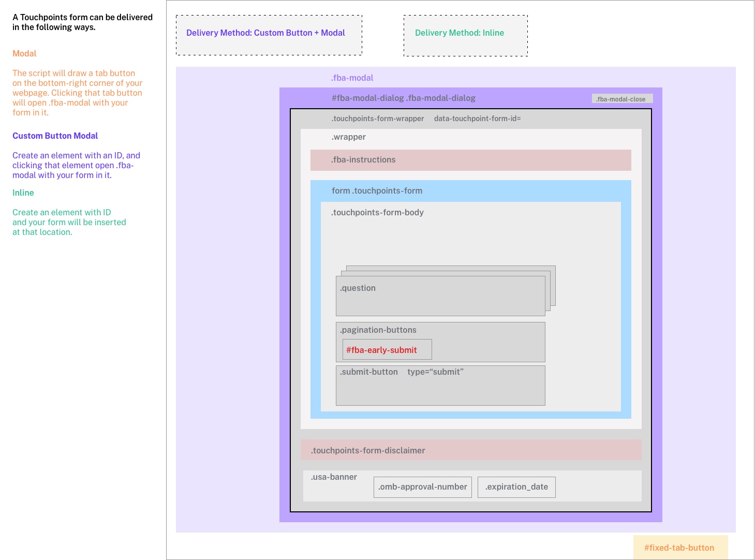Click the .fba-instructions bar
The width and height of the screenshot is (755, 560).
point(471,160)
